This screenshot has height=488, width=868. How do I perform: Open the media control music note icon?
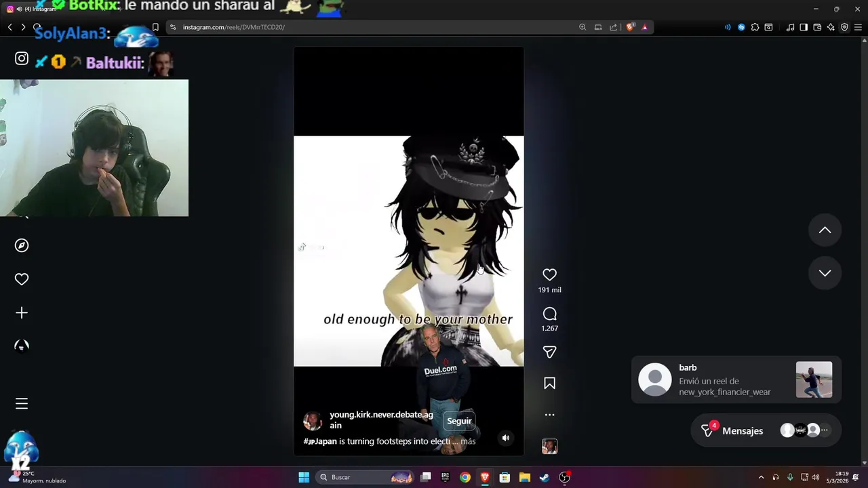click(x=790, y=27)
